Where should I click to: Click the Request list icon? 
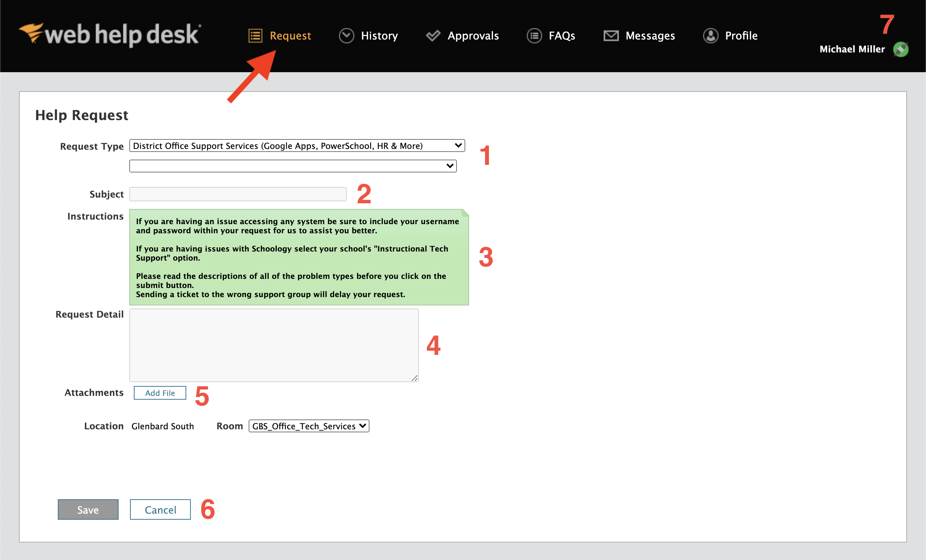tap(255, 36)
